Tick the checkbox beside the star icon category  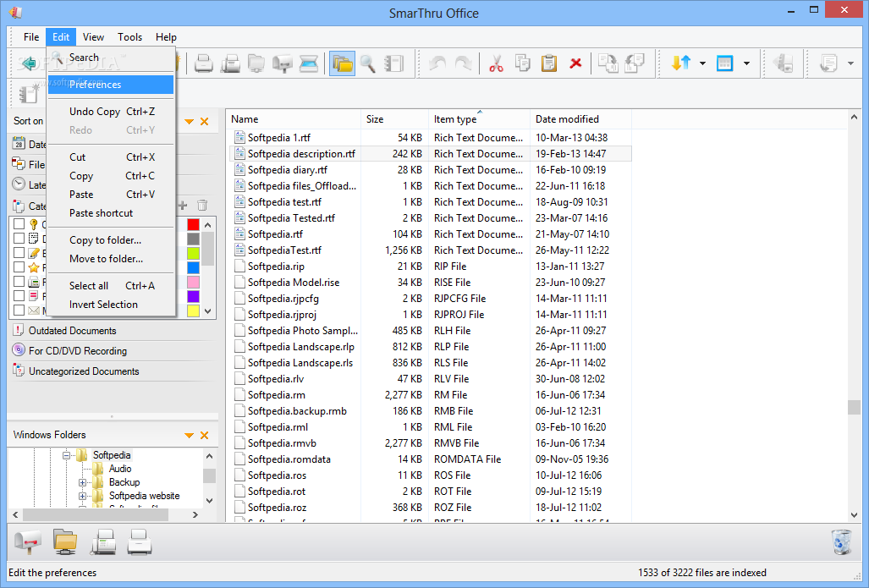pyautogui.click(x=19, y=267)
